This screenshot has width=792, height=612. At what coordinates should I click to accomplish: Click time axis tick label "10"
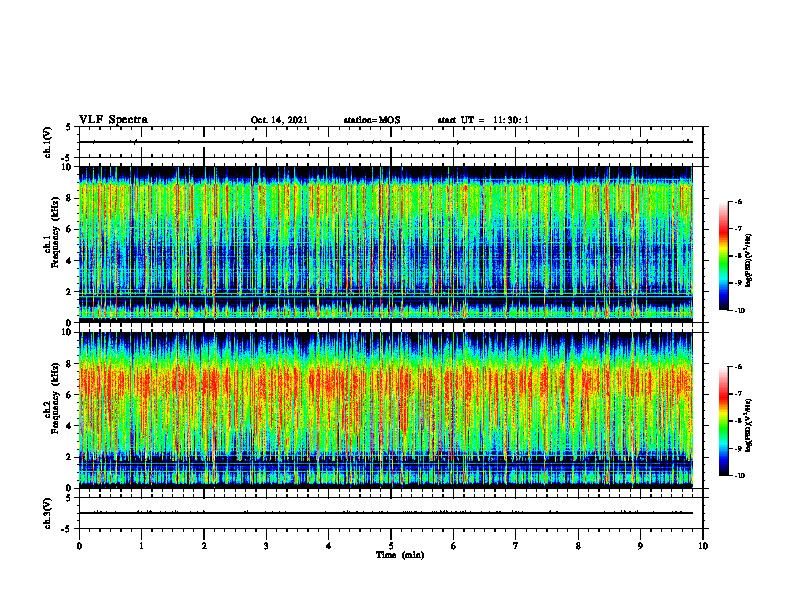point(703,546)
